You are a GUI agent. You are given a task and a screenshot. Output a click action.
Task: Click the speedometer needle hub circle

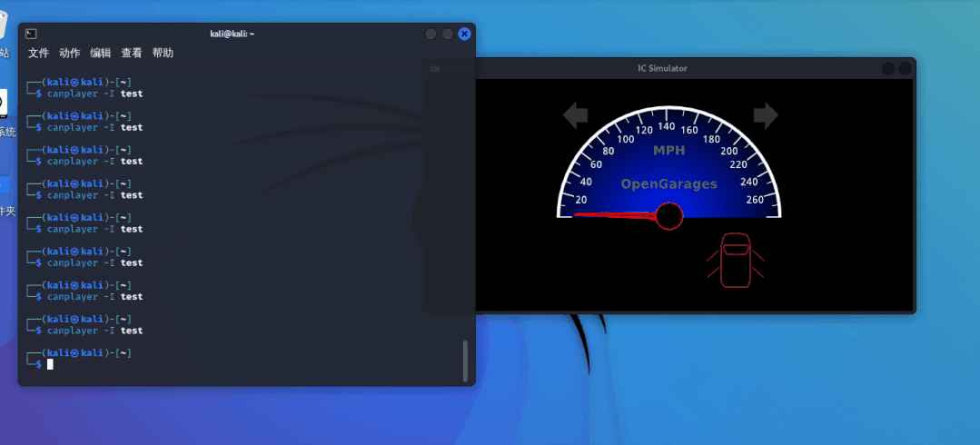pyautogui.click(x=669, y=216)
